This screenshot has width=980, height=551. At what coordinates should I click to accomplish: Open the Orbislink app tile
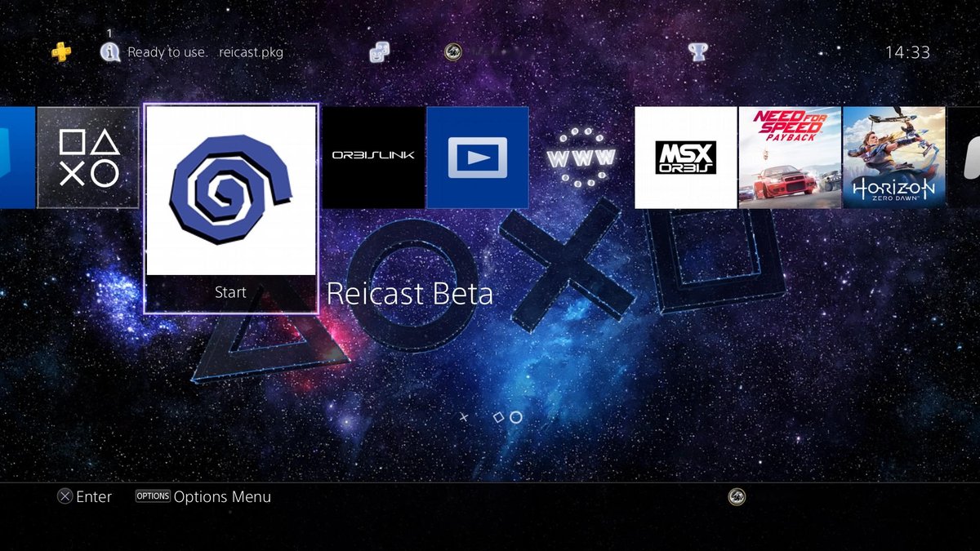coord(373,158)
